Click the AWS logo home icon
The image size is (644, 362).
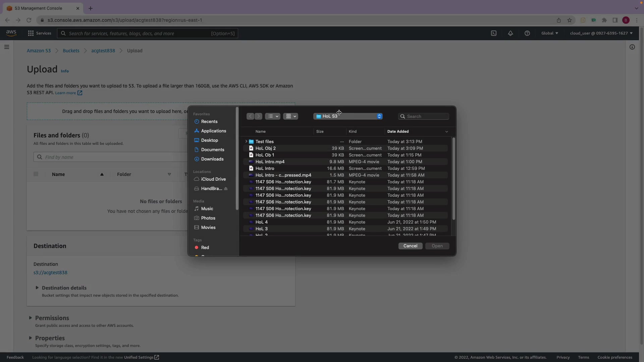tap(11, 33)
